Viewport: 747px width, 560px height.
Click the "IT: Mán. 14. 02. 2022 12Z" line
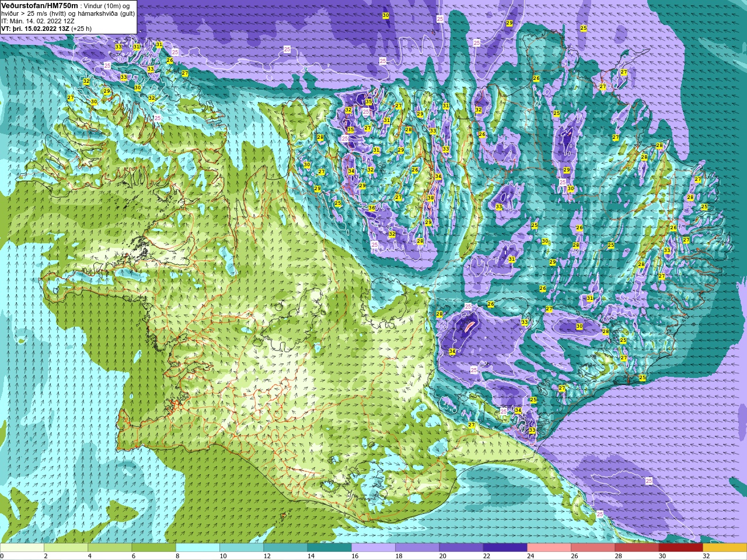click(x=38, y=20)
